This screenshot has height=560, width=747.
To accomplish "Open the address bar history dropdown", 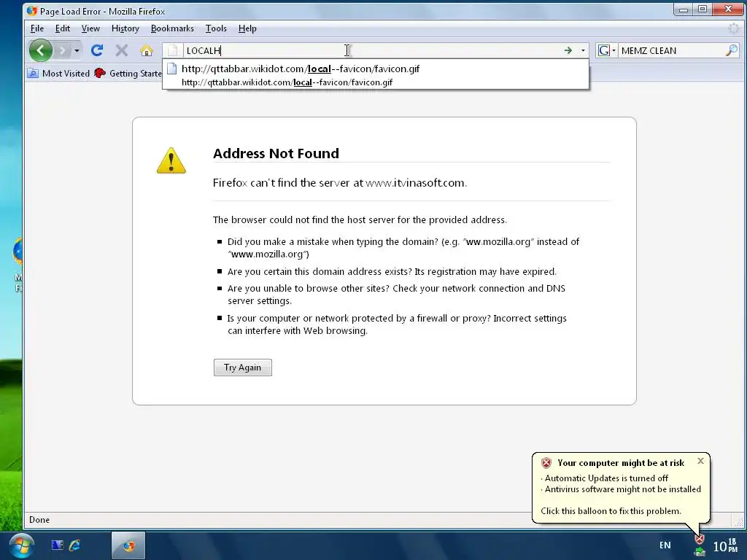I will (x=583, y=50).
